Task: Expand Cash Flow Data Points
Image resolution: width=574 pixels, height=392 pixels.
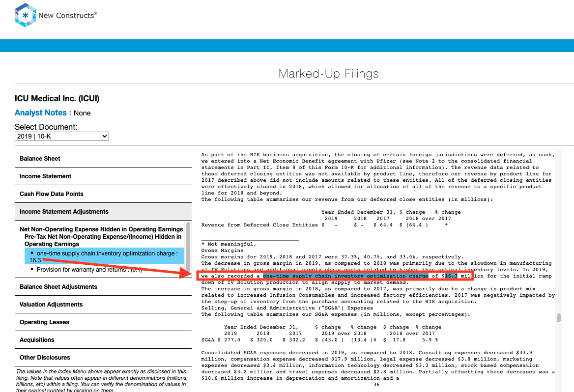Action: (103, 194)
